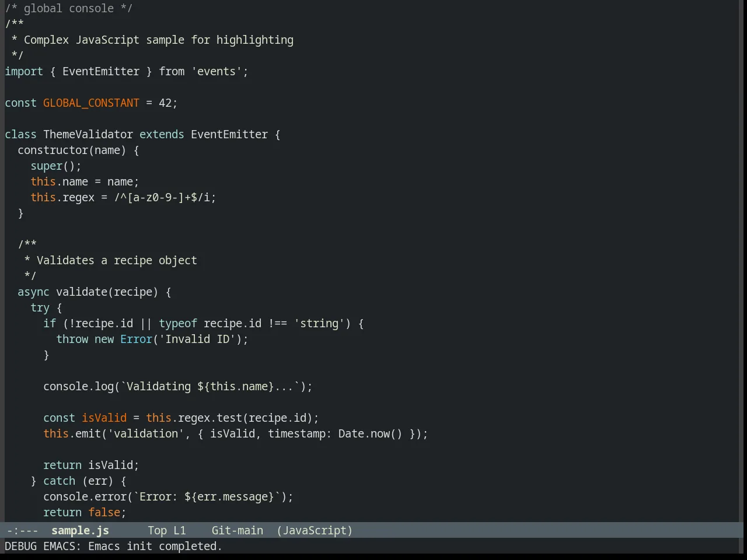The height and width of the screenshot is (560, 747).
Task: Click the regex literal /^[a-z0-9-]+$/i
Action: click(162, 197)
